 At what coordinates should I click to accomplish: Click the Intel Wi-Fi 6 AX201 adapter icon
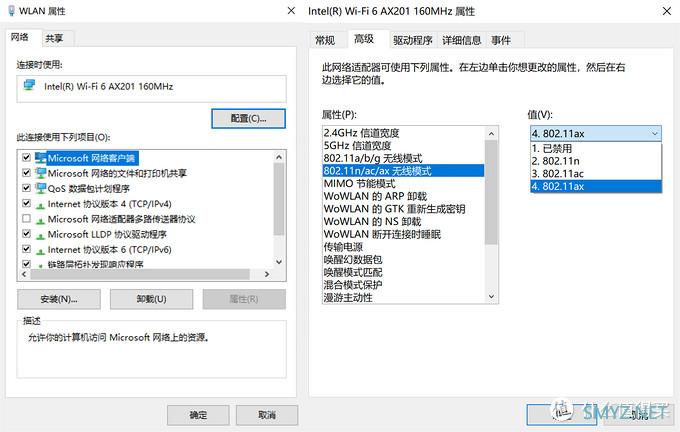[x=29, y=85]
